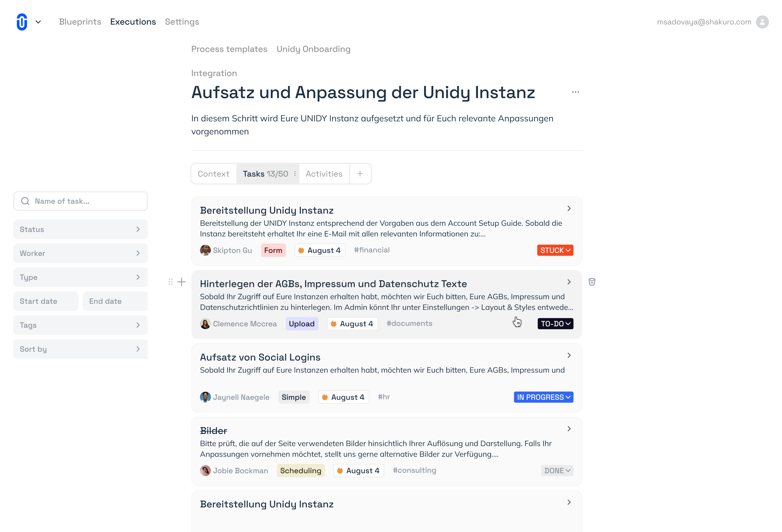This screenshot has width=782, height=532.
Task: Click the user avatar icon
Action: tap(762, 22)
